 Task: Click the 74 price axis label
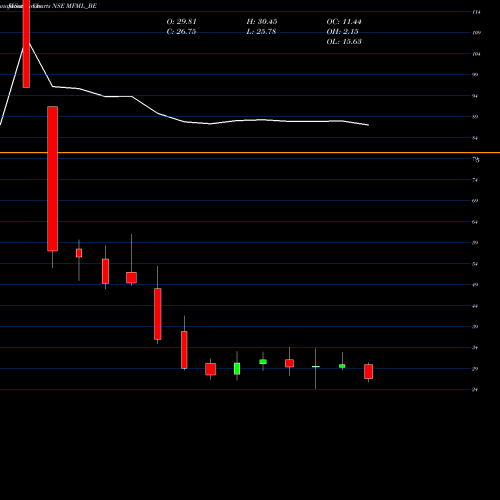click(475, 180)
